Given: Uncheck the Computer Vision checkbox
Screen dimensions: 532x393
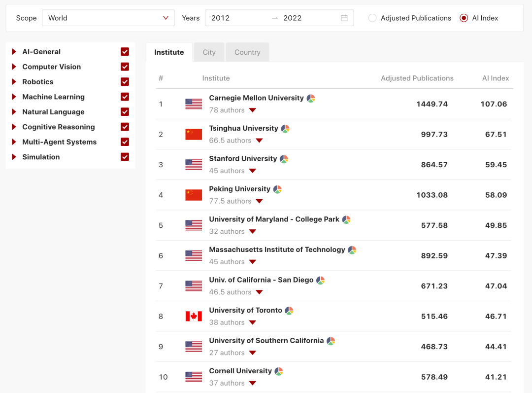Looking at the screenshot, I should [125, 67].
